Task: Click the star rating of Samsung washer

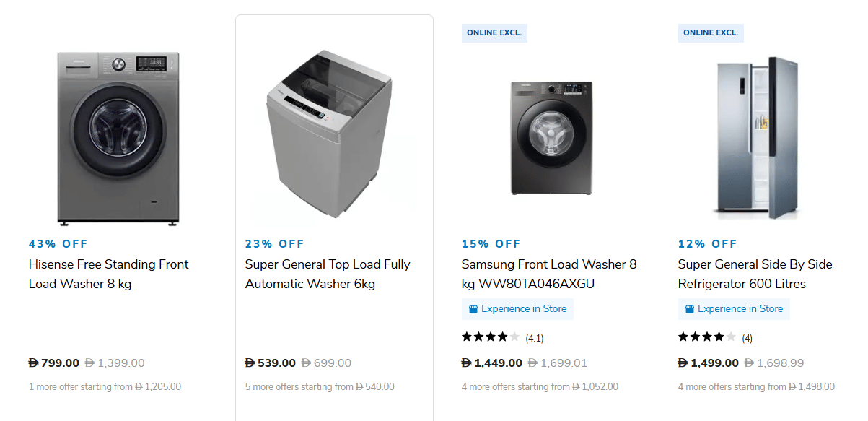Action: pos(491,337)
